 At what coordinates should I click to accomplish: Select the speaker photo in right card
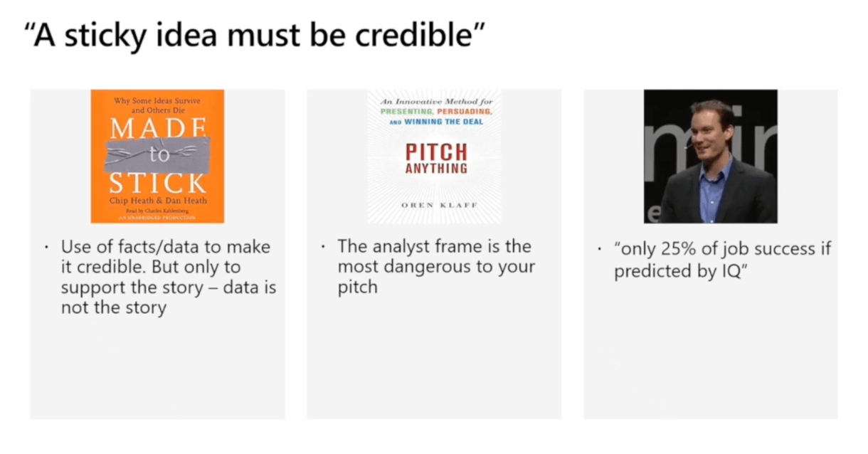(x=710, y=156)
